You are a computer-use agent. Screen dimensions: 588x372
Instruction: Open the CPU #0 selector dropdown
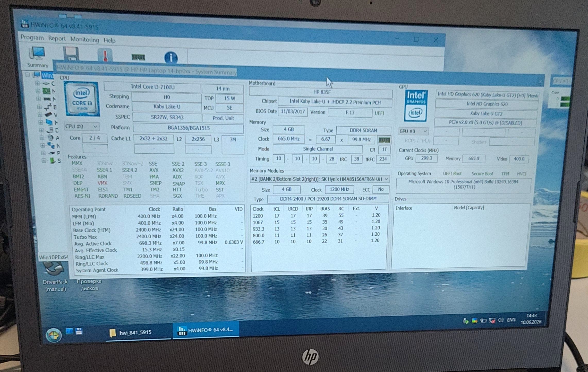pos(82,127)
